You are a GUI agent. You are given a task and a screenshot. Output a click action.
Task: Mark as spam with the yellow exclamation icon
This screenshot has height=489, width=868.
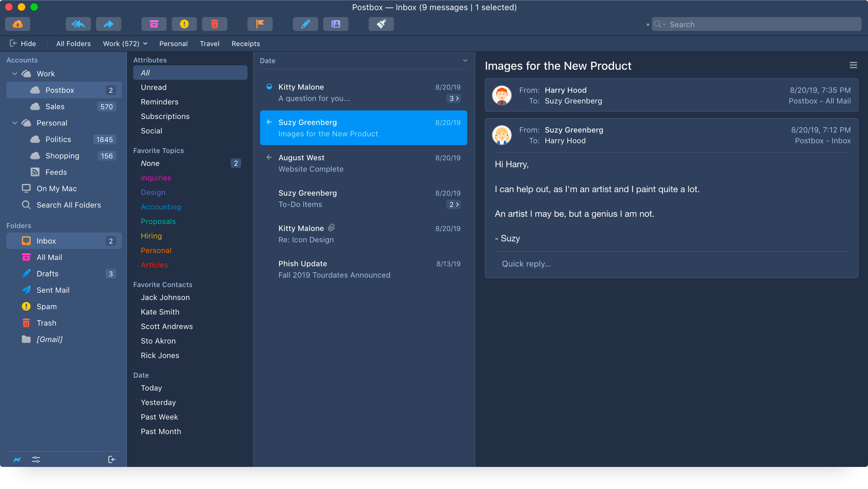184,24
